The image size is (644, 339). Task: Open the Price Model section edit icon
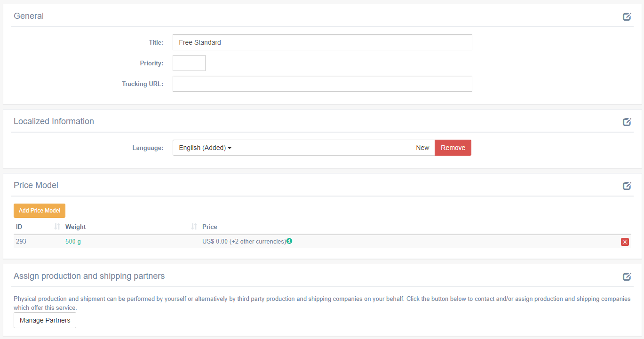627,186
